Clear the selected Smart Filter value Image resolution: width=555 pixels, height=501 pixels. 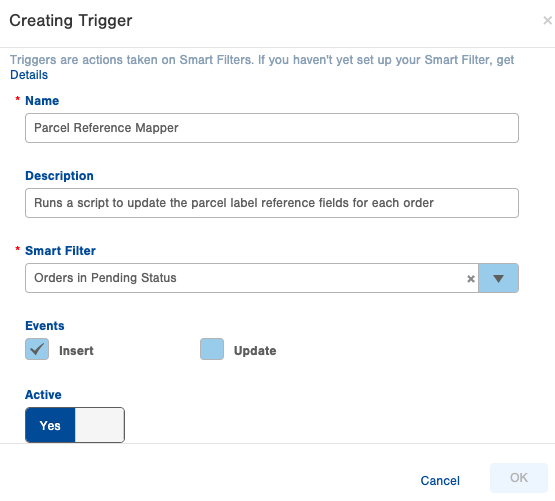[x=471, y=279]
